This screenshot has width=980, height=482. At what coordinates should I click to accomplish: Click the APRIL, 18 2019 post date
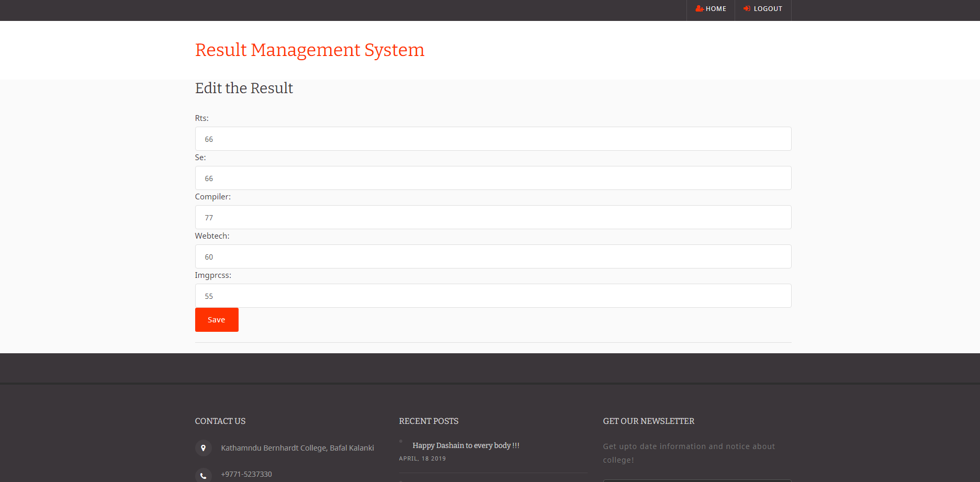(422, 458)
